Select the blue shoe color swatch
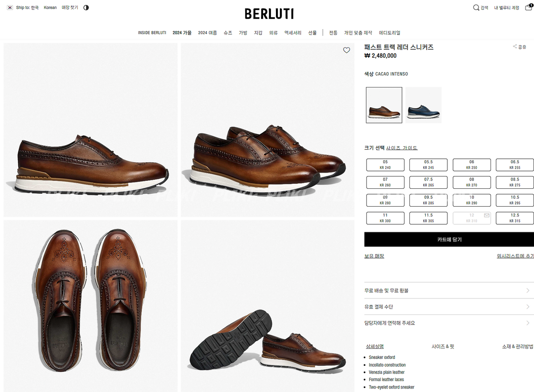 click(423, 105)
